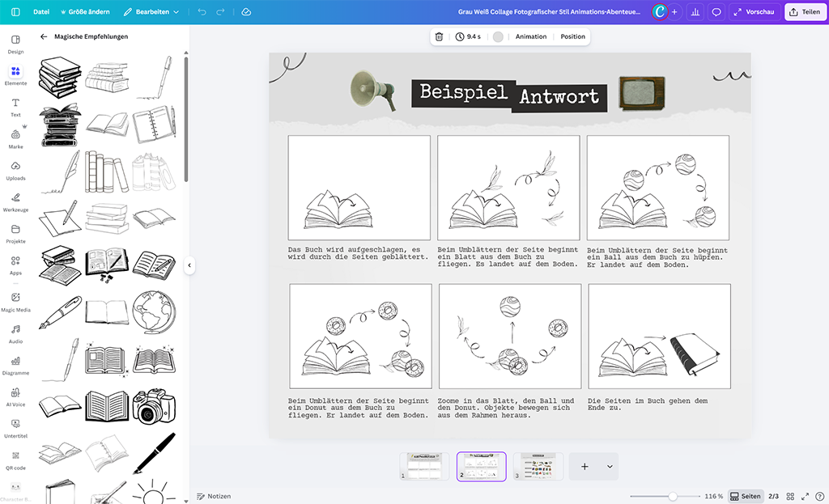Toggle the sidebar menu icon
The width and height of the screenshot is (829, 504).
click(x=15, y=11)
